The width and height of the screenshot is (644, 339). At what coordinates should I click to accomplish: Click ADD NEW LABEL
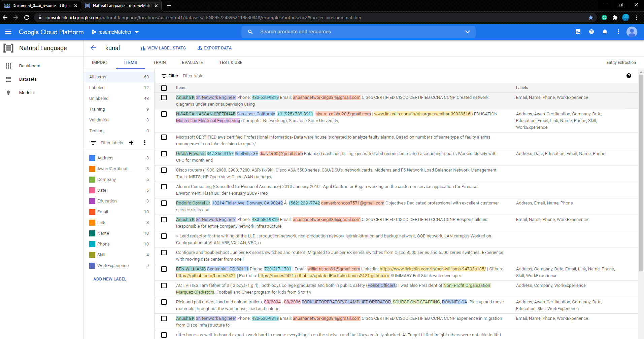point(110,279)
